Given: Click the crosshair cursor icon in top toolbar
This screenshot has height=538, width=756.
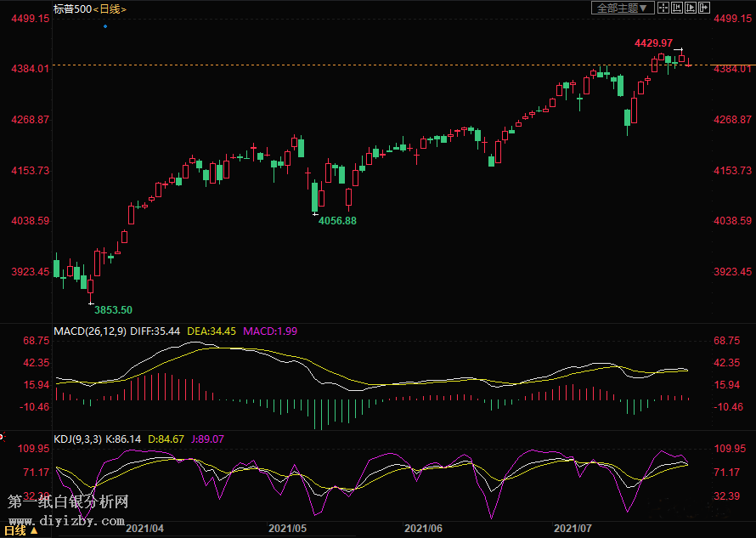Looking at the screenshot, I should pos(663,8).
